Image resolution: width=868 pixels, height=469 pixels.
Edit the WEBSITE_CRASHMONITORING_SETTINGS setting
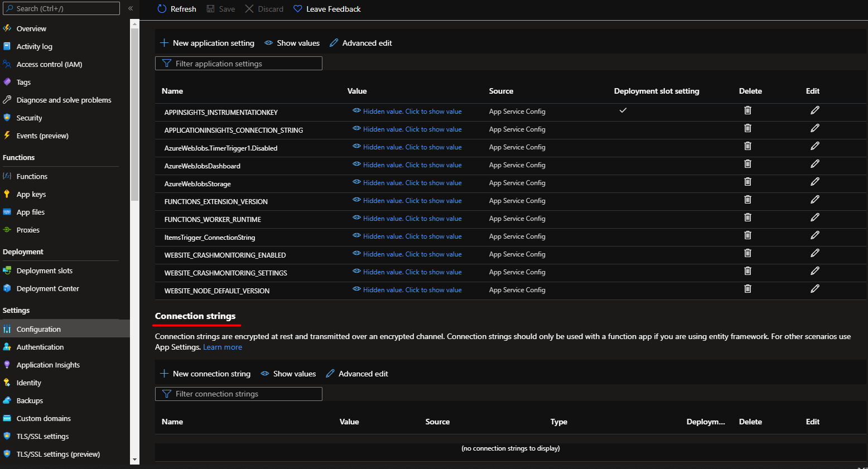[815, 271]
